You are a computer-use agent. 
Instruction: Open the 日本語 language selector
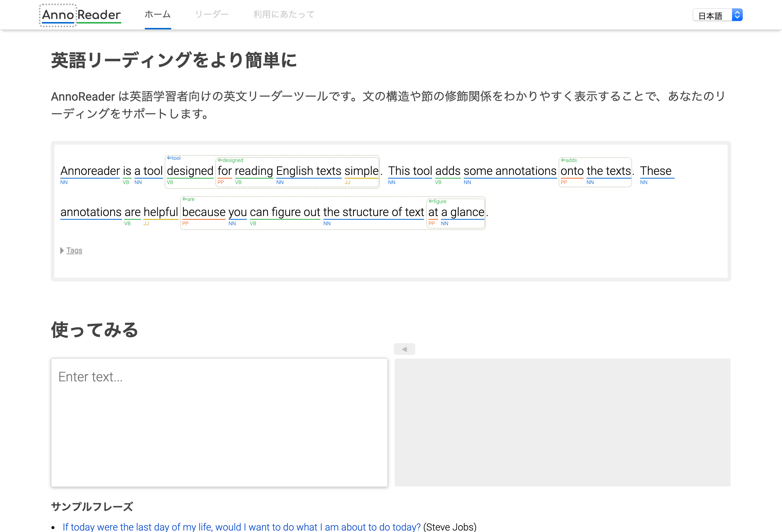coord(717,15)
